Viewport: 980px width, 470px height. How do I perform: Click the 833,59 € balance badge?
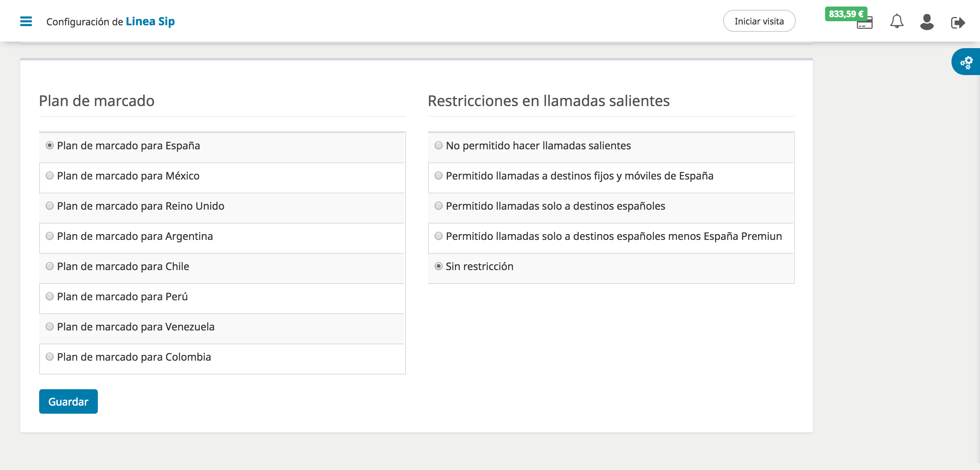[846, 14]
